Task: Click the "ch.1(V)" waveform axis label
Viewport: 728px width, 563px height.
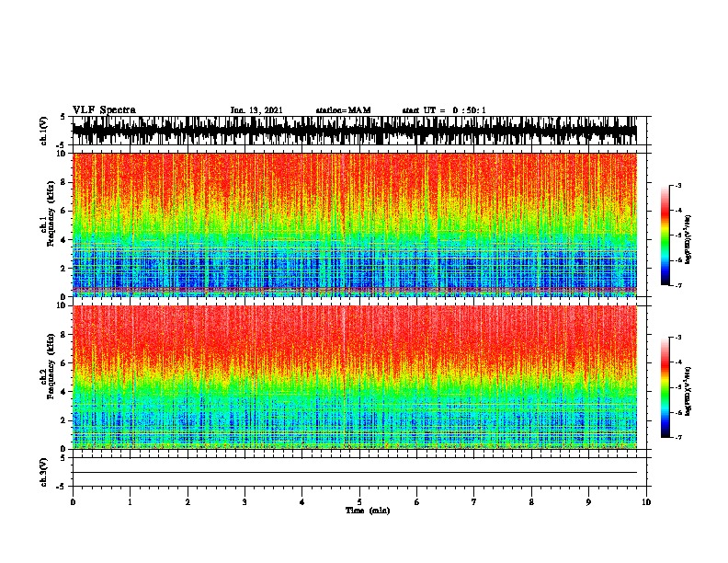Action: pyautogui.click(x=43, y=131)
